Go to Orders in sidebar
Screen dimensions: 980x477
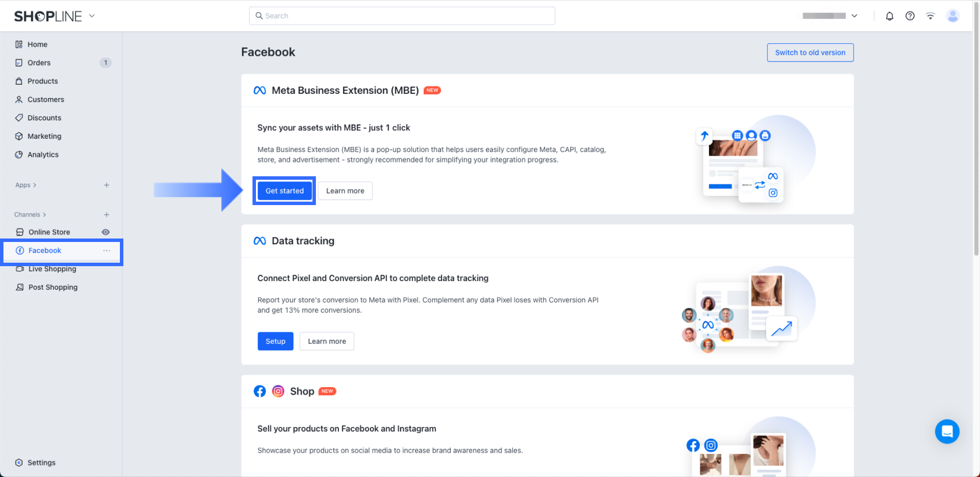pos(39,63)
